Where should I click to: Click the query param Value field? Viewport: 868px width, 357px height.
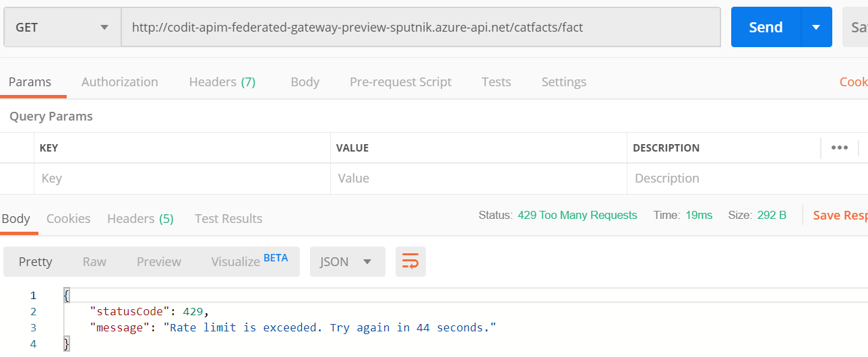478,178
